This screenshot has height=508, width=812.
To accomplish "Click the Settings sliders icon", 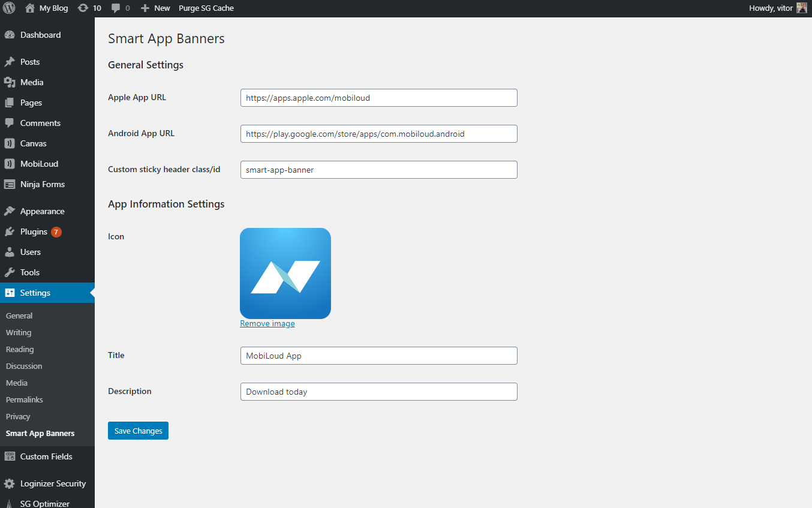I will 10,293.
